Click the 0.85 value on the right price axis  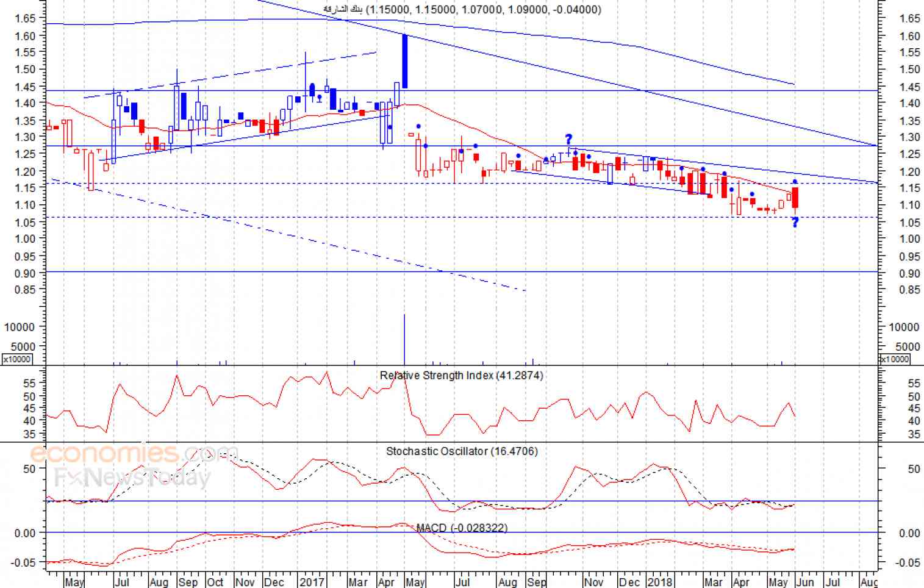click(x=909, y=290)
